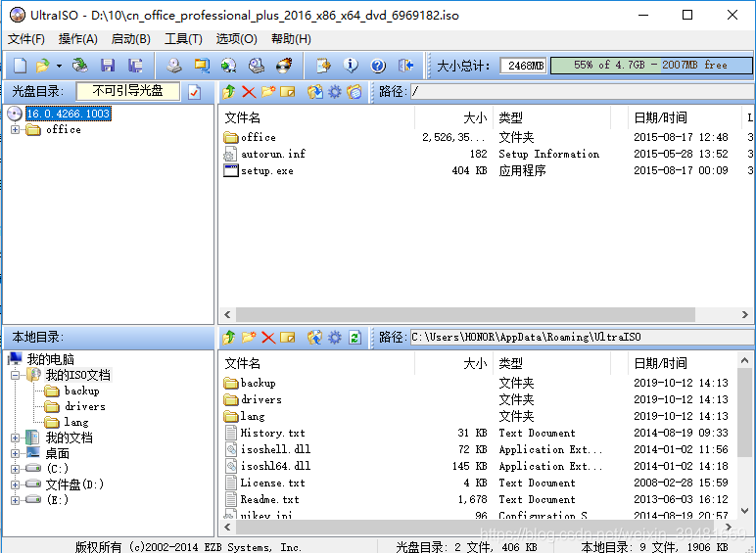Viewport: 756px width, 553px height.
Task: Select setup.exe in disc file list
Action: click(x=267, y=170)
